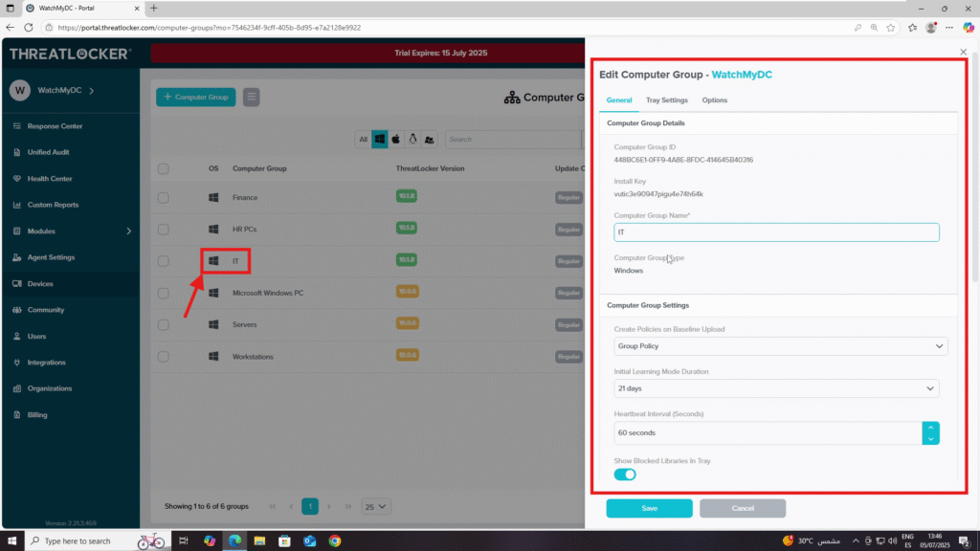Refresh the browser page

(x=28, y=28)
